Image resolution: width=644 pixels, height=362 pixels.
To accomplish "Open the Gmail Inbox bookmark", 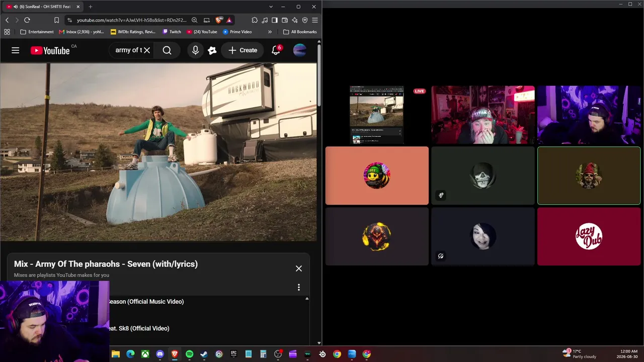I will (x=82, y=32).
